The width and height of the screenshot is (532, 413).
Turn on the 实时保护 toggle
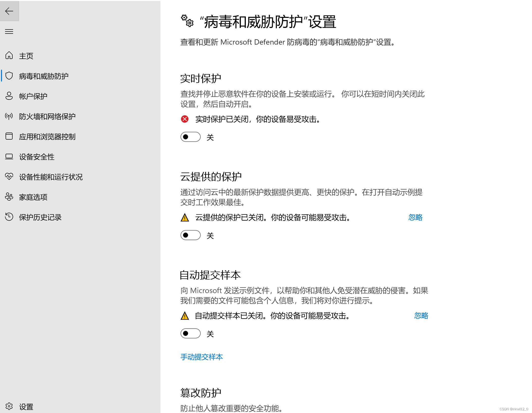pos(191,137)
